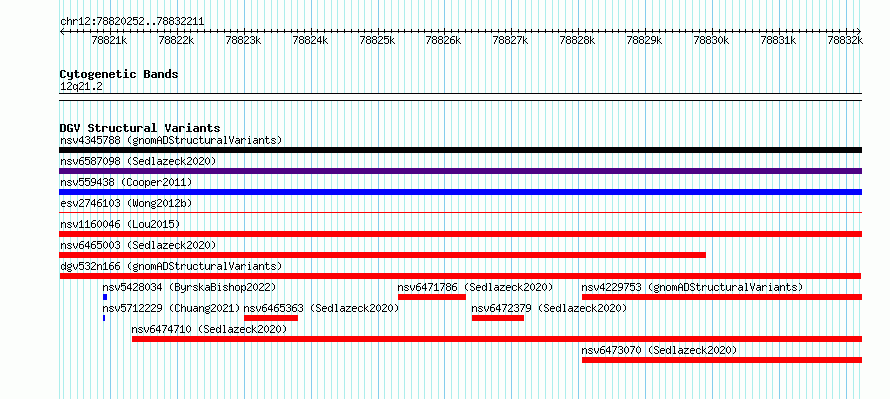Click the chr12:78820252..78832211 region label
The height and width of the screenshot is (399, 890).
pos(132,22)
